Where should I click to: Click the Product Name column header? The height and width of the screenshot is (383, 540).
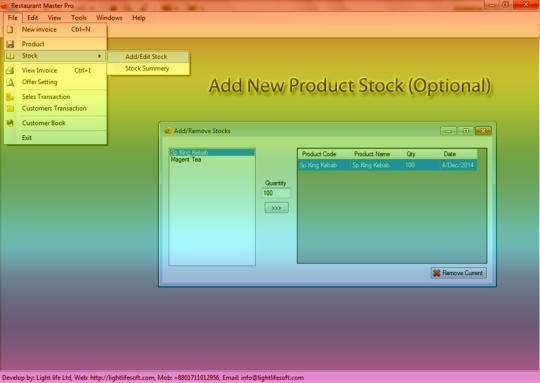point(376,154)
